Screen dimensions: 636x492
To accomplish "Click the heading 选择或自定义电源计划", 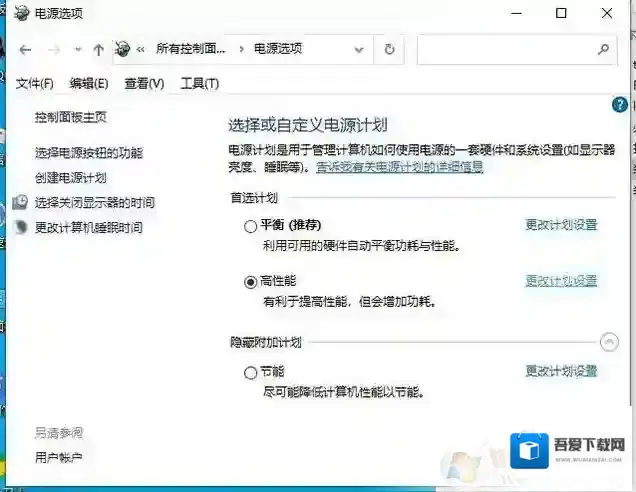I will pyautogui.click(x=308, y=125).
